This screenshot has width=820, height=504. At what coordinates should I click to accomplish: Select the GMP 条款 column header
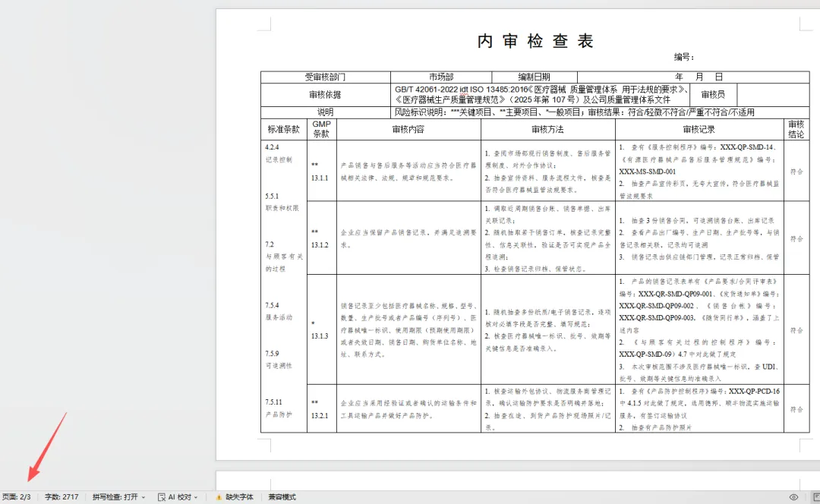click(x=321, y=129)
